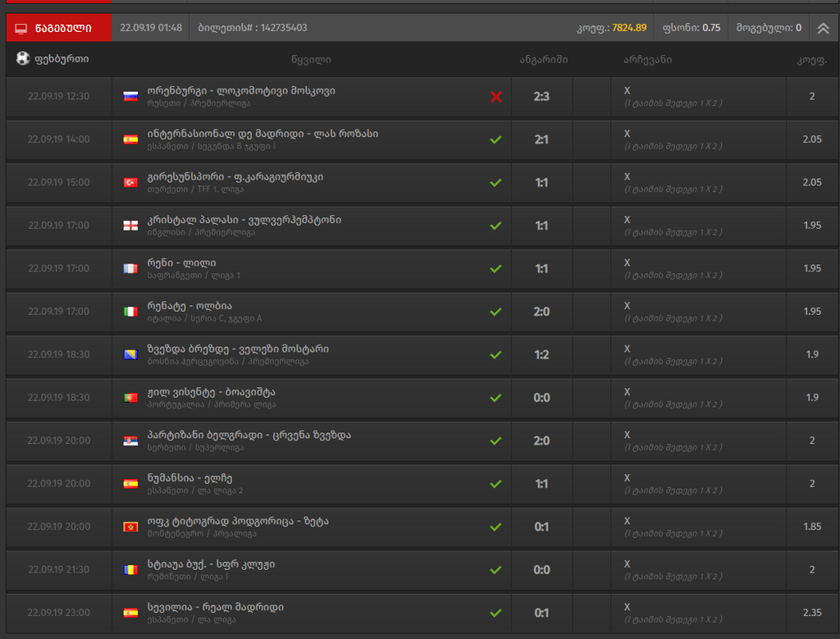Viewport: 840px width, 639px height.
Task: Click the Romania flag on the სტიაუა ბუქ. row
Action: 130,570
